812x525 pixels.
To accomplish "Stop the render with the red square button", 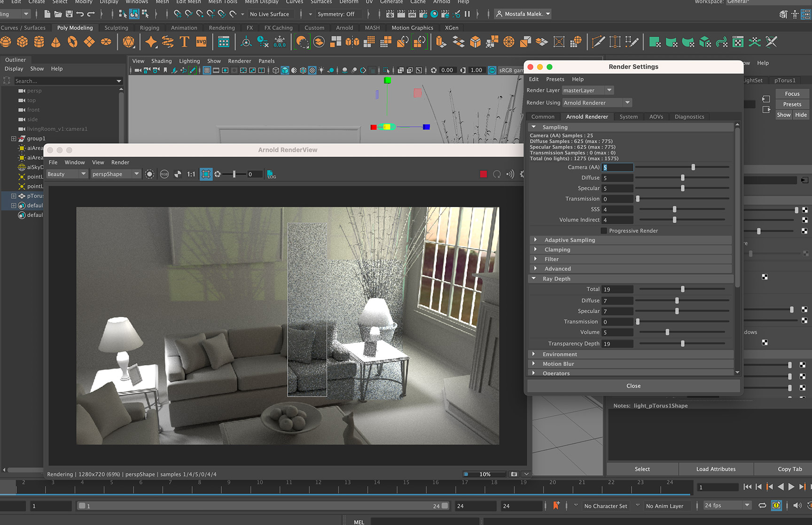I will tap(484, 174).
